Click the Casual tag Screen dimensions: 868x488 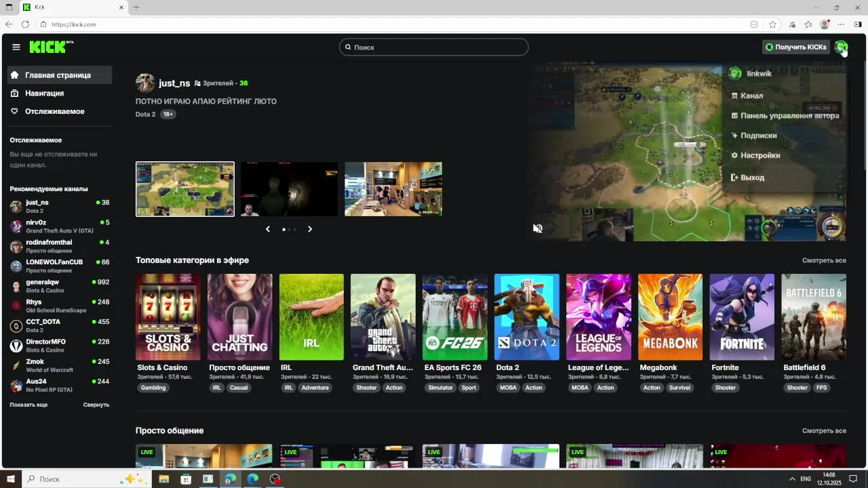click(239, 388)
